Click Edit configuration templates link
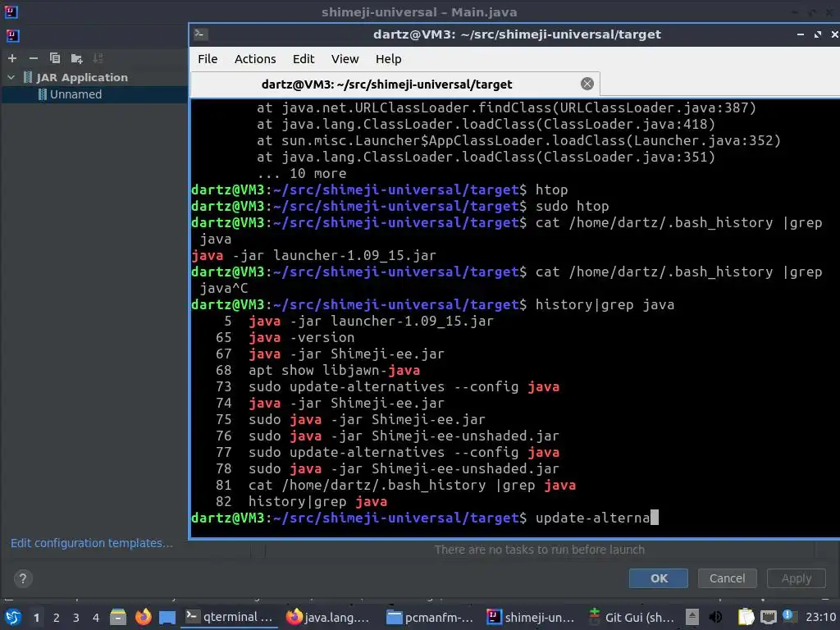Screen dimensions: 840x630 pos(92,543)
